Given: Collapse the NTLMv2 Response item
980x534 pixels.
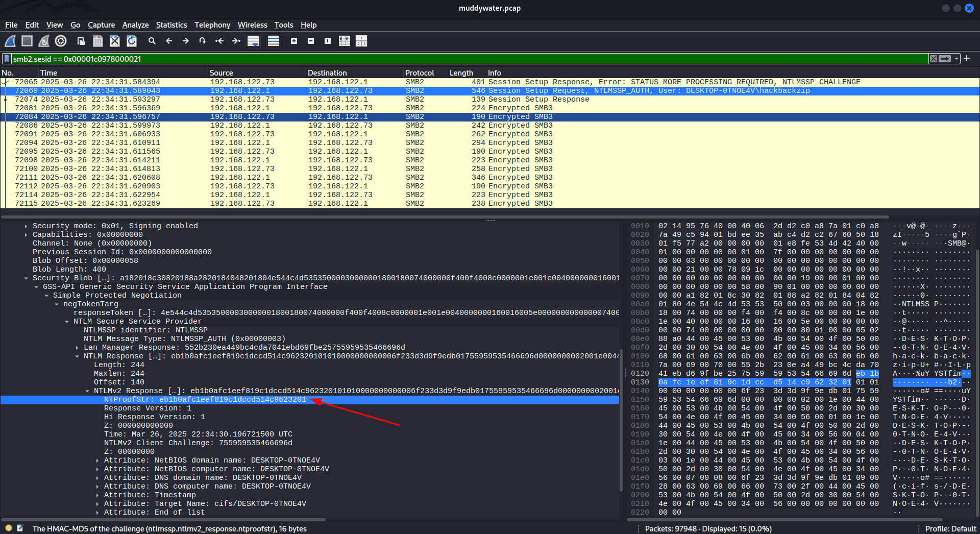Looking at the screenshot, I should click(x=87, y=391).
